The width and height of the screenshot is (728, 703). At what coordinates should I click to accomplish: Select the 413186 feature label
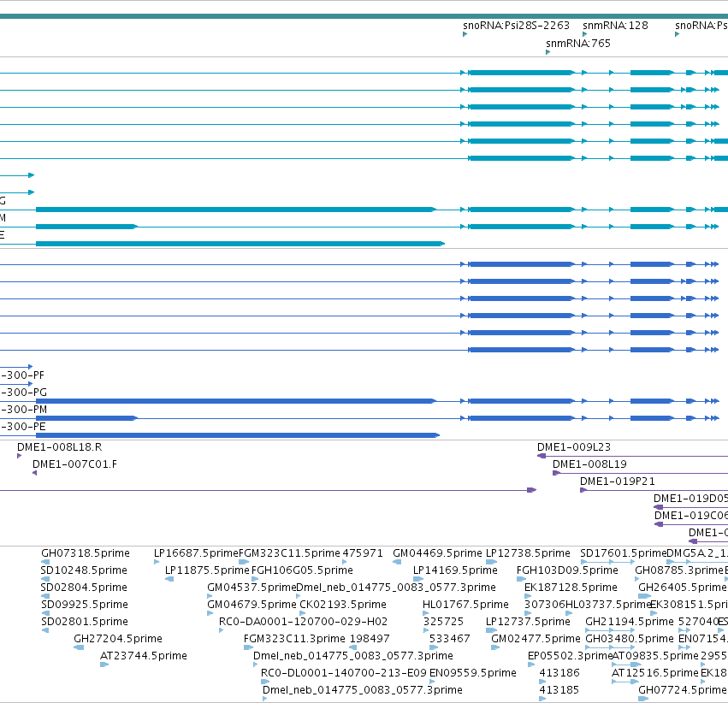click(559, 674)
